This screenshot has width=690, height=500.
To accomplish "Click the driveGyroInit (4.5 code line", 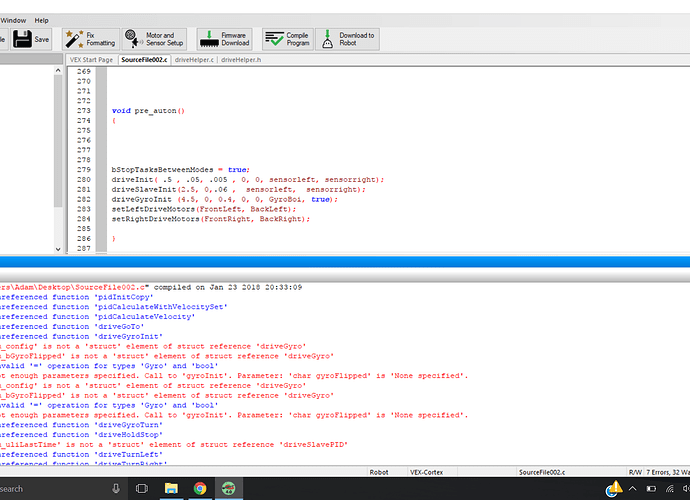I will click(x=224, y=199).
